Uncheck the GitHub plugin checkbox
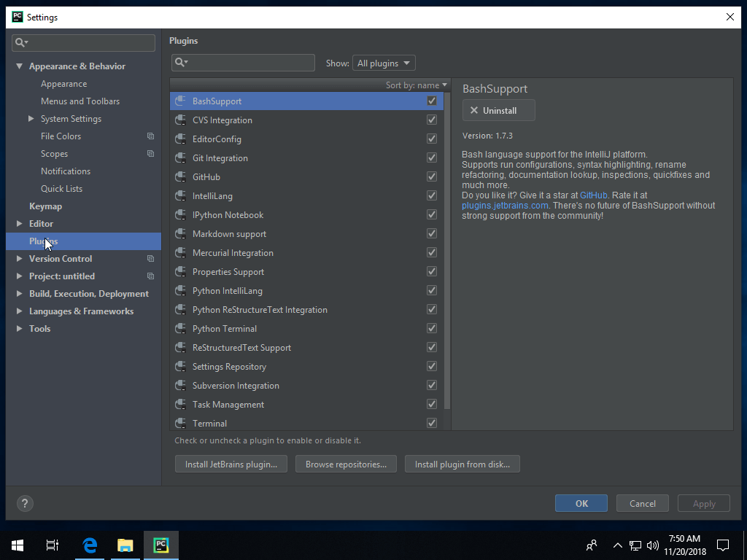 point(432,176)
